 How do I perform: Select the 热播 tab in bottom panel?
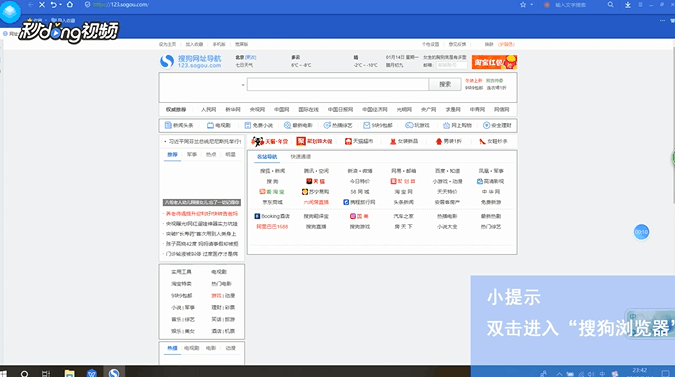[x=172, y=348]
